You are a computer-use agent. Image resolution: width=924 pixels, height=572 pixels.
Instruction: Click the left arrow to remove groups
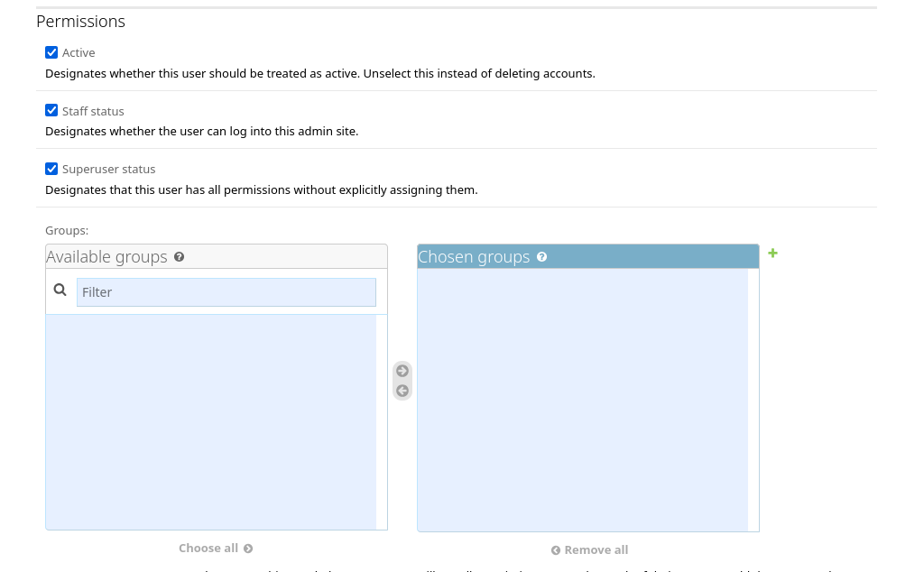tap(402, 391)
